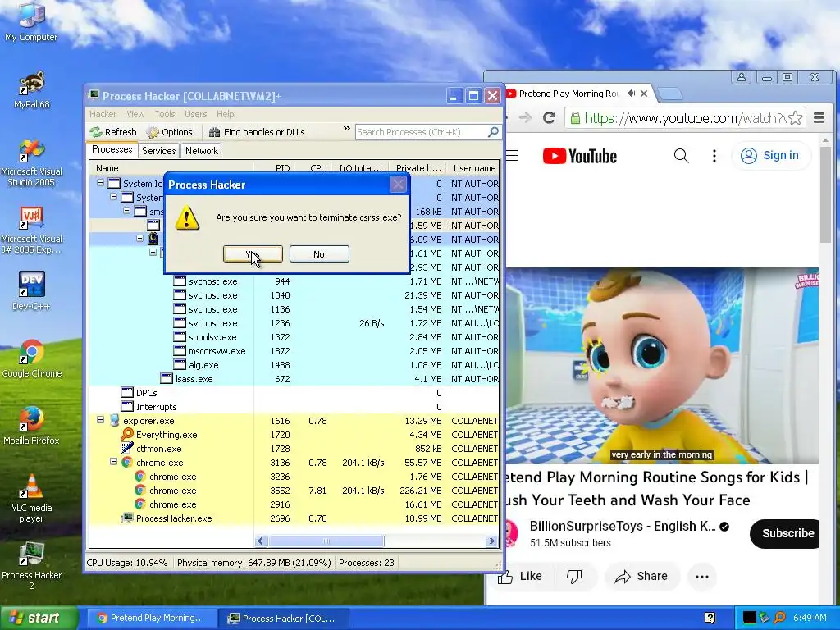Open the Help menu
The width and height of the screenshot is (840, 630).
coord(225,114)
